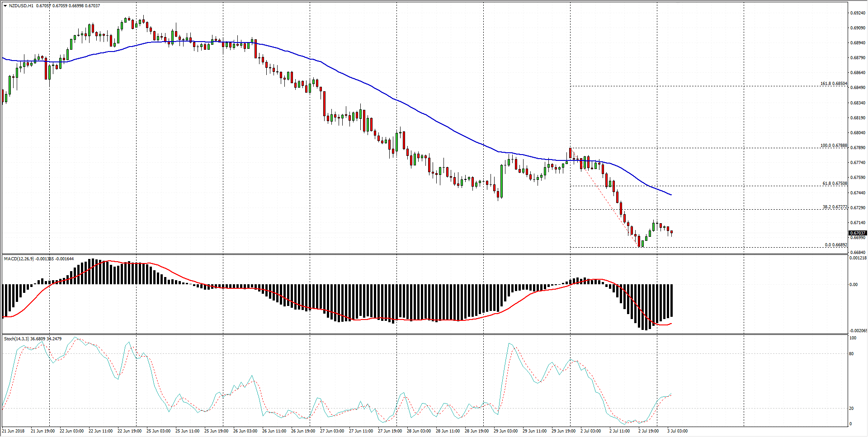
Task: Click the Stoch(14,3,3) indicator label
Action: point(17,339)
